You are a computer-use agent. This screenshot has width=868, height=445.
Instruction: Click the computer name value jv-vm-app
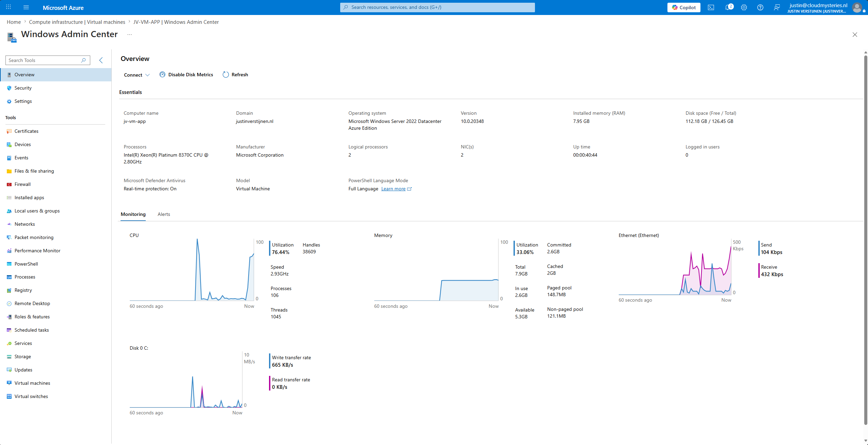pos(135,121)
